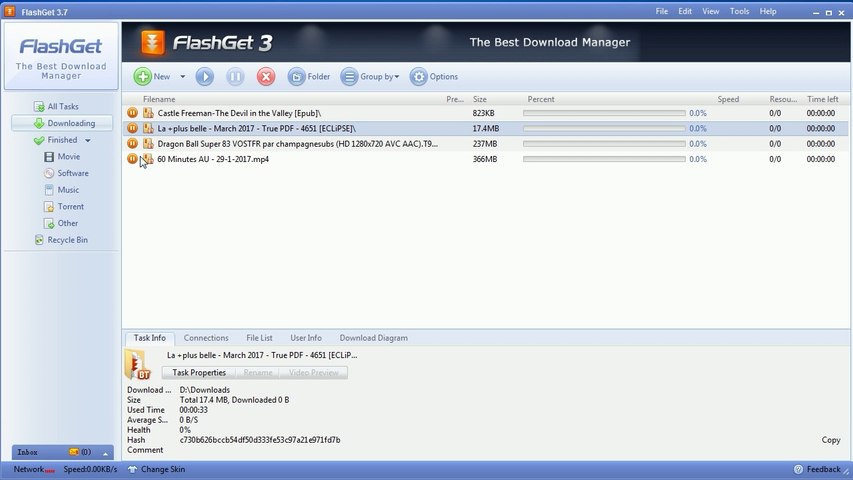Image resolution: width=853 pixels, height=480 pixels.
Task: Sort by Filename column header
Action: point(159,99)
